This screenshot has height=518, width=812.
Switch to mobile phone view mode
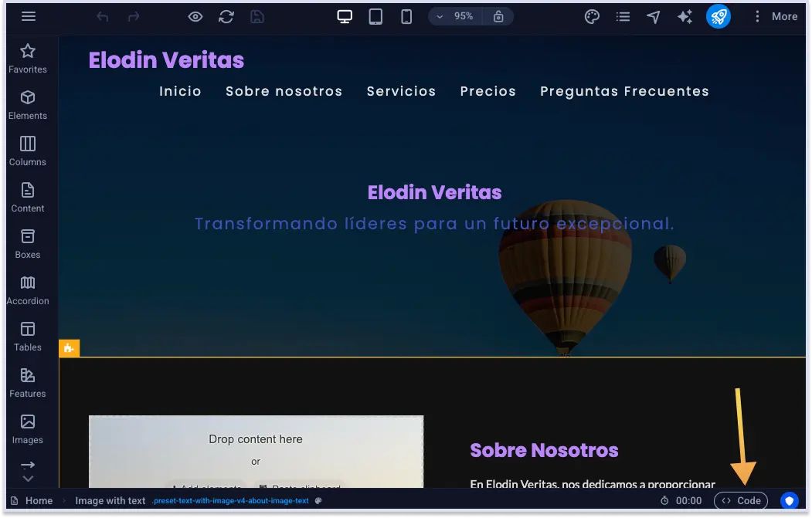406,15
